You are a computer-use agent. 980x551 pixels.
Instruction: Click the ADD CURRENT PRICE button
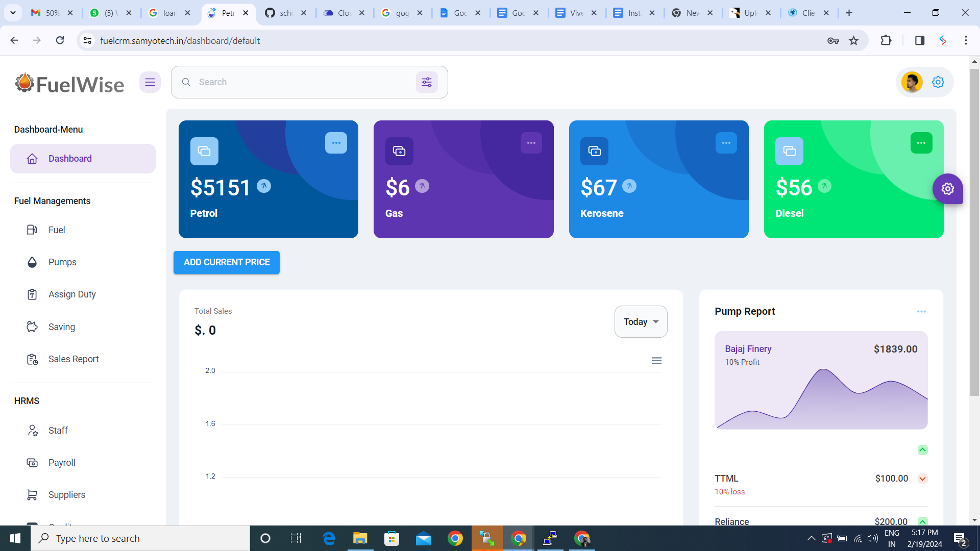[226, 262]
